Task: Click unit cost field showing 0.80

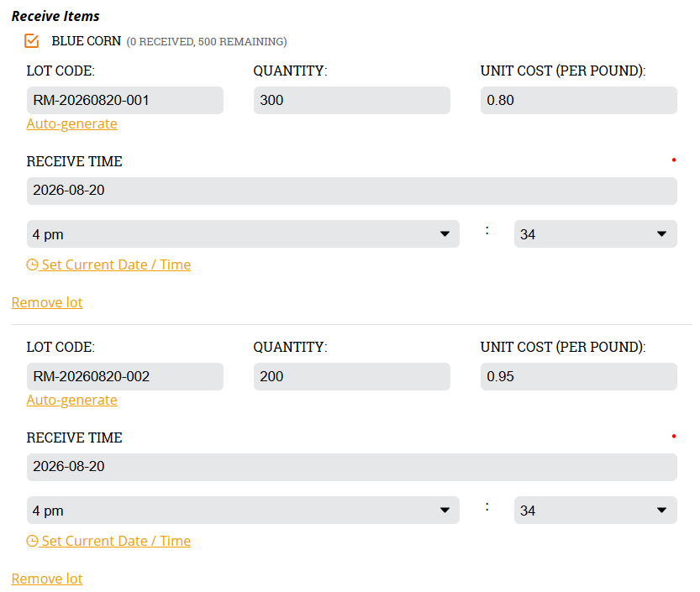Action: (578, 101)
